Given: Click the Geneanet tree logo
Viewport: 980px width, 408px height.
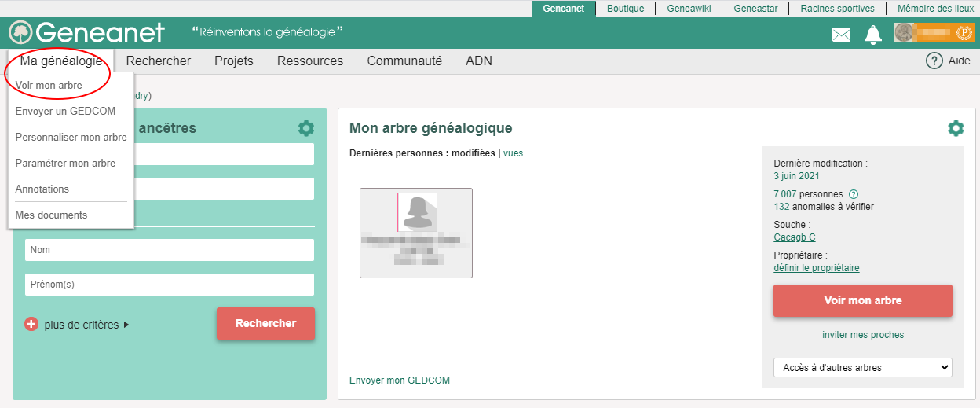Looking at the screenshot, I should click(x=20, y=33).
